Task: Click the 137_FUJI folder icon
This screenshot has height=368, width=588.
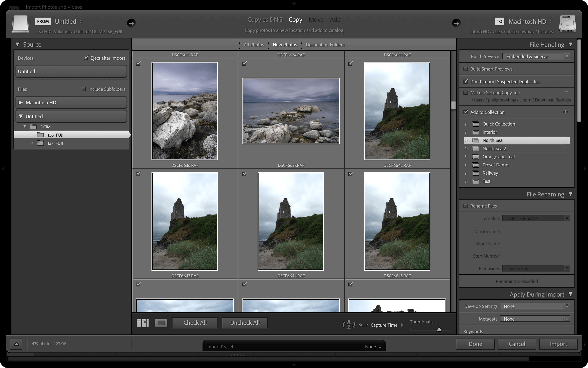Action: pos(40,143)
